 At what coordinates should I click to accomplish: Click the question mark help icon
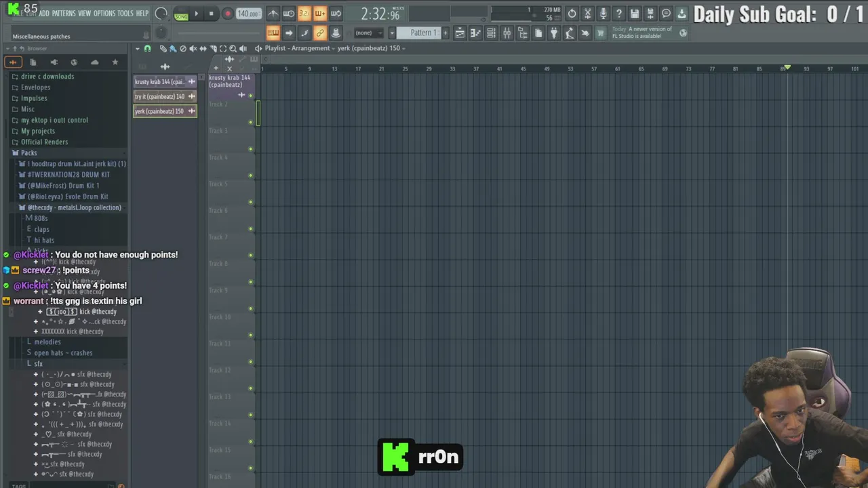point(618,14)
